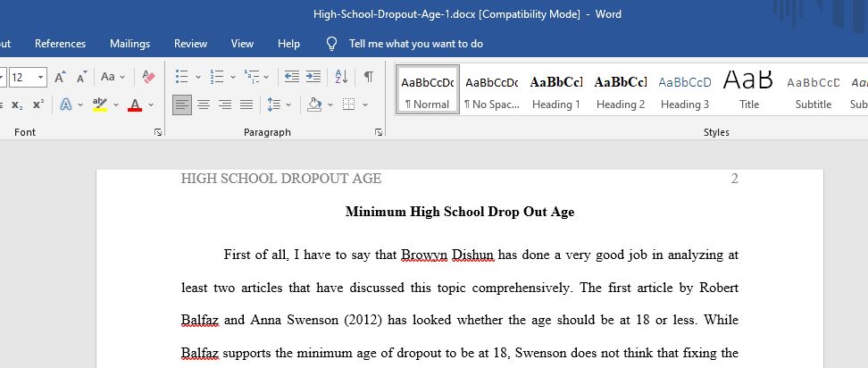The height and width of the screenshot is (368, 868).
Task: Expand the Numbering dropdown arrow
Action: click(x=232, y=77)
